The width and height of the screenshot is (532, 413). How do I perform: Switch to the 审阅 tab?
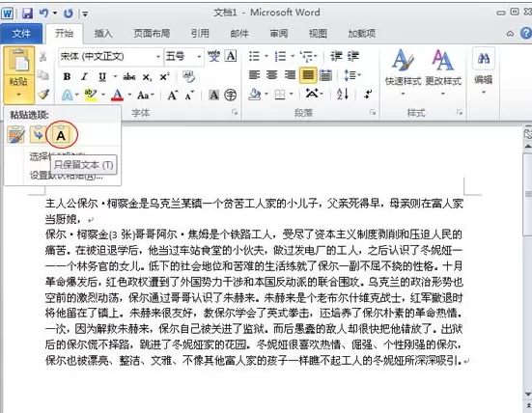(x=279, y=33)
